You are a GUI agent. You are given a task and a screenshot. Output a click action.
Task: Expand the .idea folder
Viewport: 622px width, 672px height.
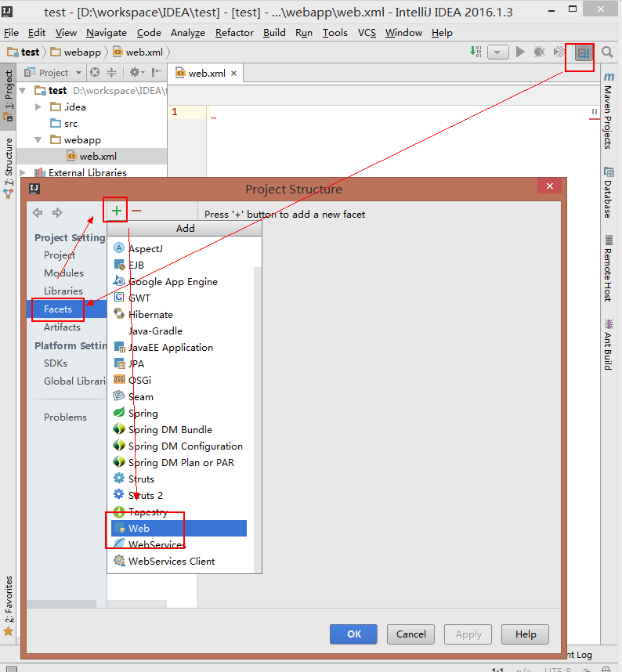(38, 107)
